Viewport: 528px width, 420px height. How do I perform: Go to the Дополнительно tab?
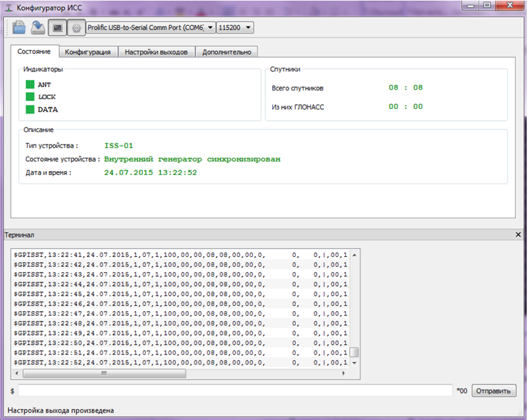pyautogui.click(x=227, y=52)
